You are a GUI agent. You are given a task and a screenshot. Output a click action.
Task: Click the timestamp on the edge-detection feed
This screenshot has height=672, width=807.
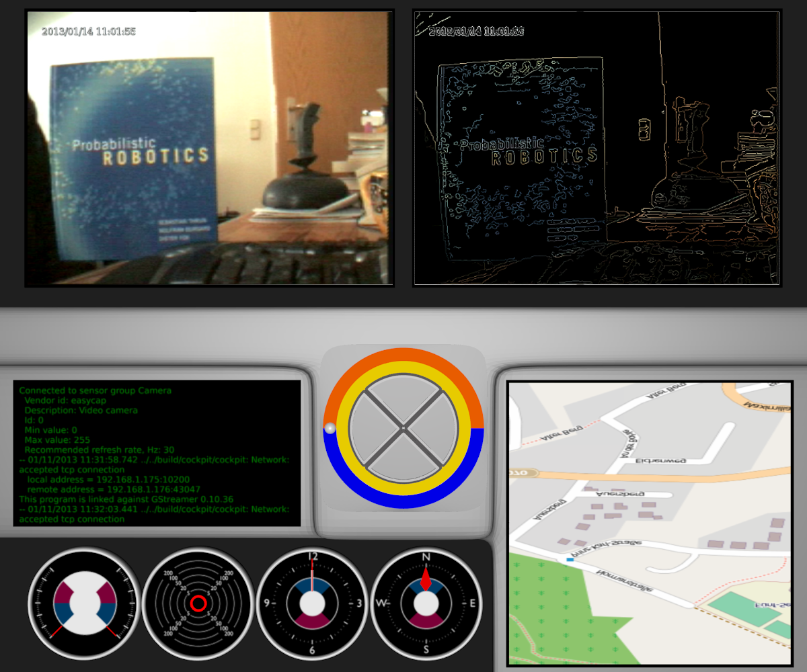click(476, 31)
